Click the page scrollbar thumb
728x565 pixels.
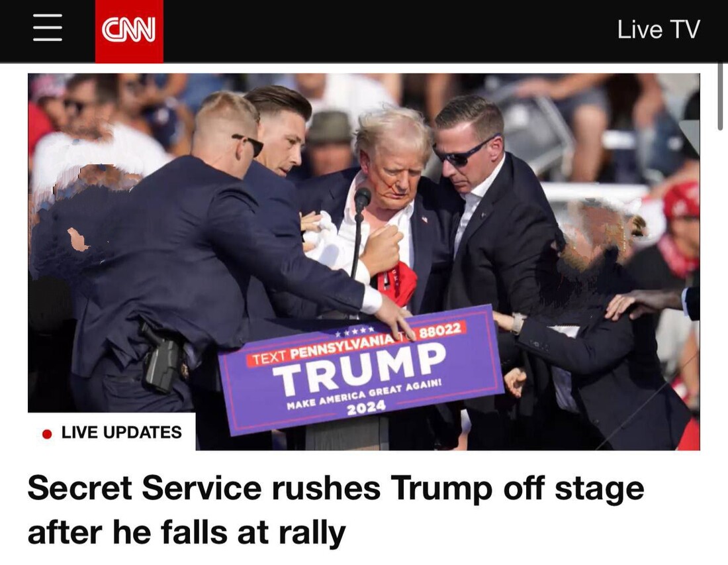tap(720, 96)
